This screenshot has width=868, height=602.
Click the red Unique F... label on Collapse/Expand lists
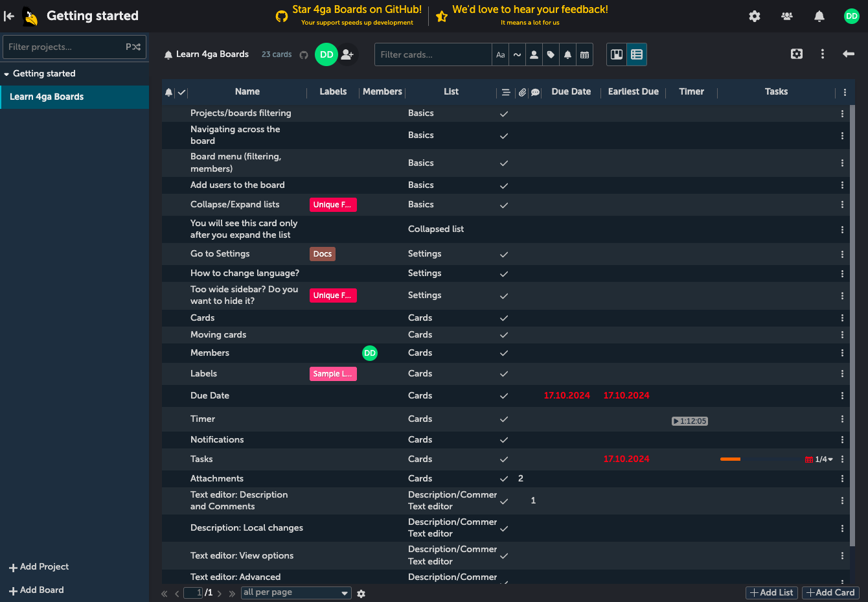[333, 205]
